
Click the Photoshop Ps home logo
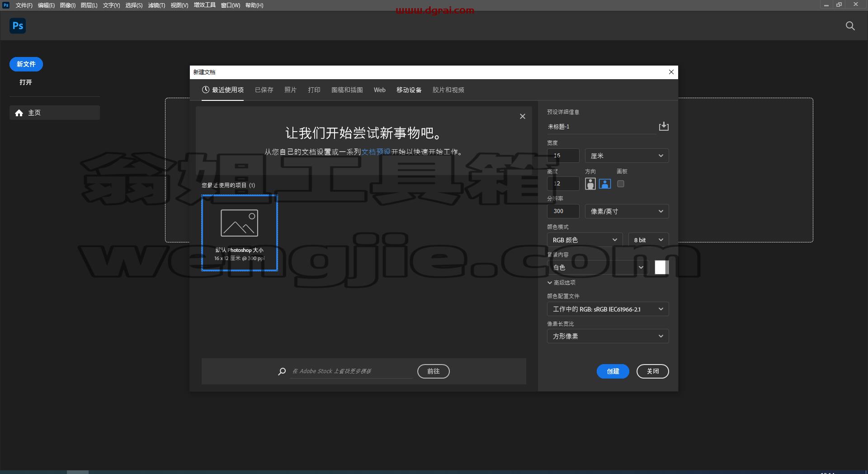(18, 26)
